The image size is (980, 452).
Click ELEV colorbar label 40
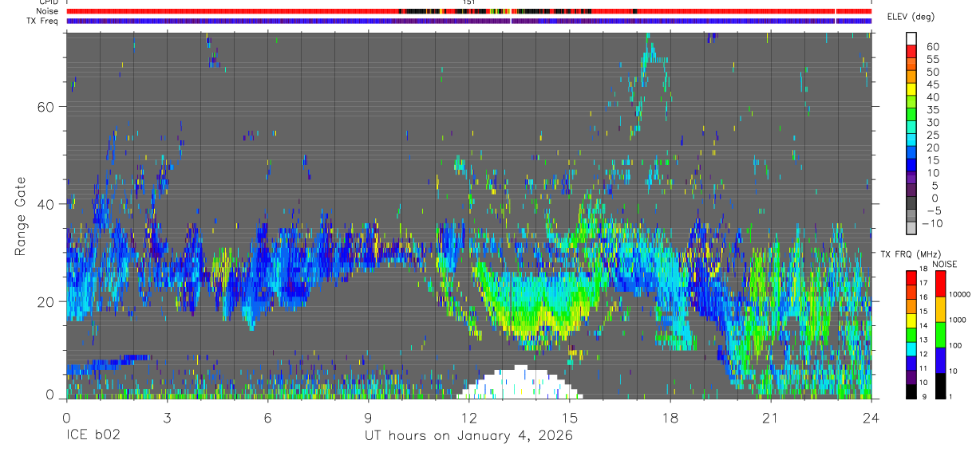(x=932, y=97)
